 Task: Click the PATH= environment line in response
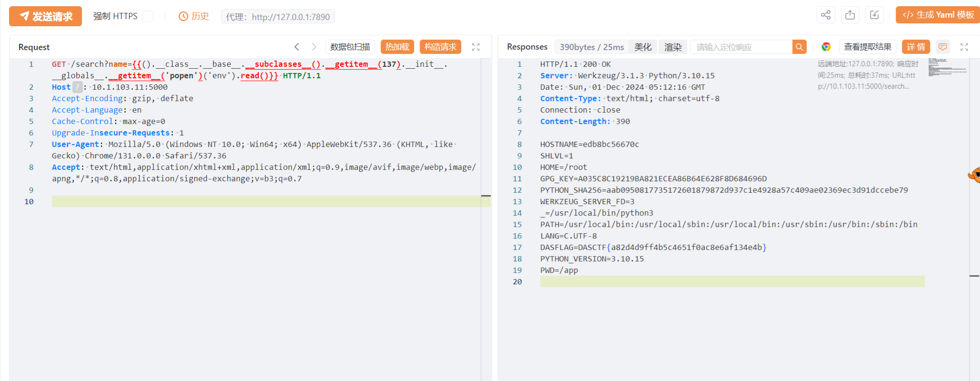click(x=728, y=225)
